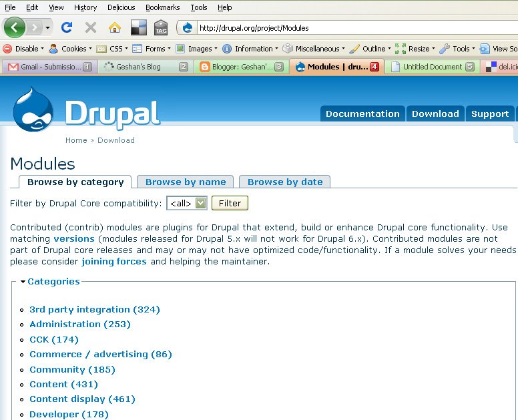
Task: Open the View menu
Action: 56,7
